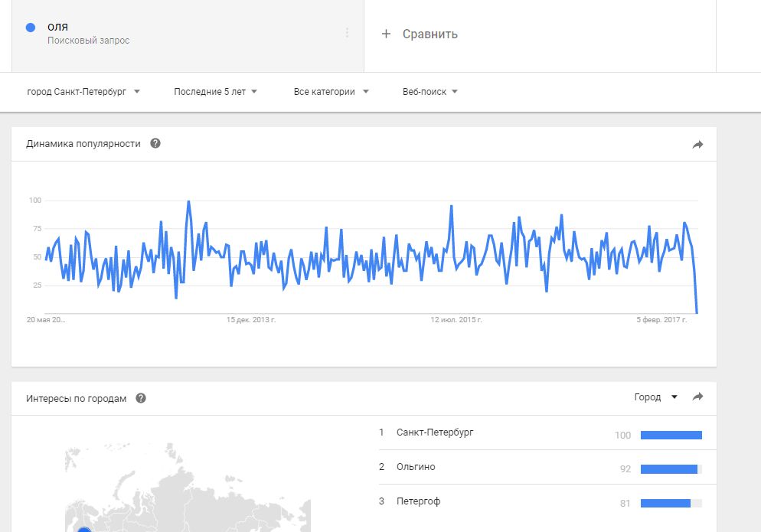Viewport: 761px width, 532px height.
Task: Click the plus icon to add comparison
Action: pyautogui.click(x=387, y=34)
